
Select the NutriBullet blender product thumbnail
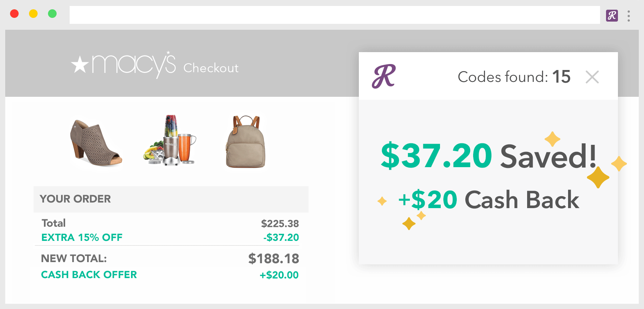170,140
